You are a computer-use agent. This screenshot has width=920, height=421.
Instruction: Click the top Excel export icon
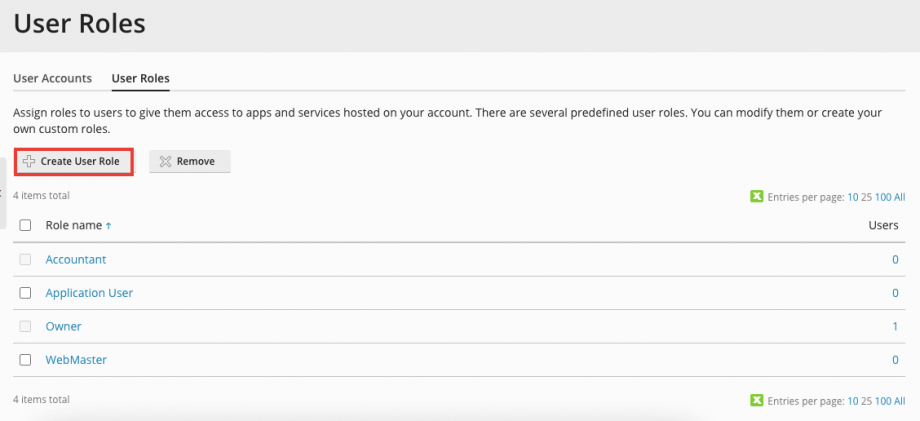[757, 197]
